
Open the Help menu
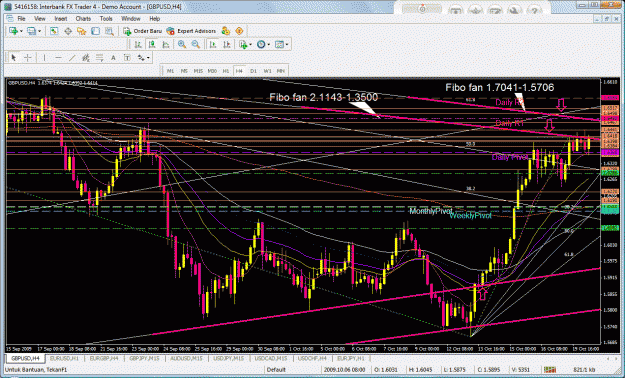point(155,19)
